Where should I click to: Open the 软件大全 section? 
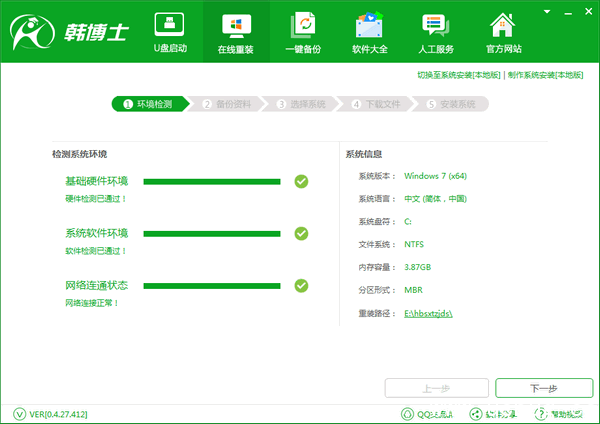pyautogui.click(x=370, y=33)
